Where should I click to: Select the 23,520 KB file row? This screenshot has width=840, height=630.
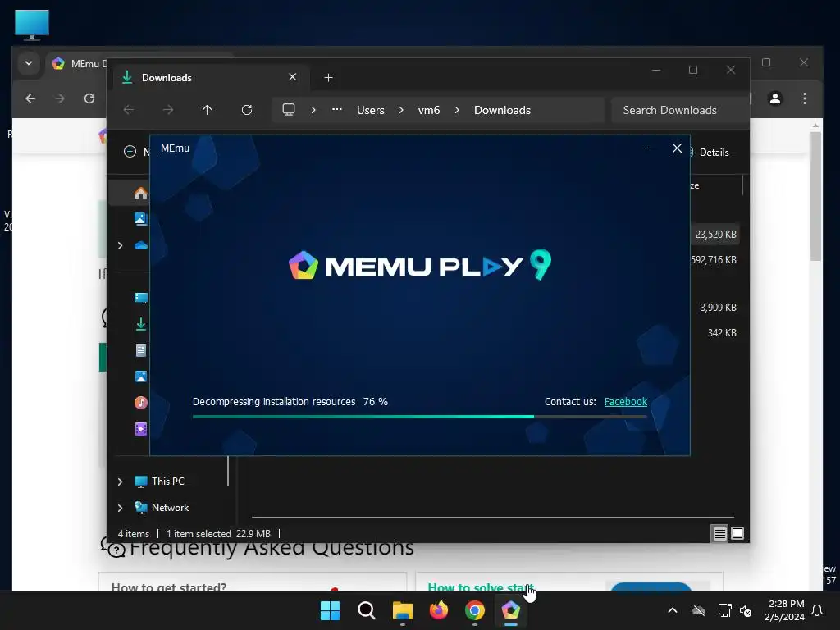[715, 235]
